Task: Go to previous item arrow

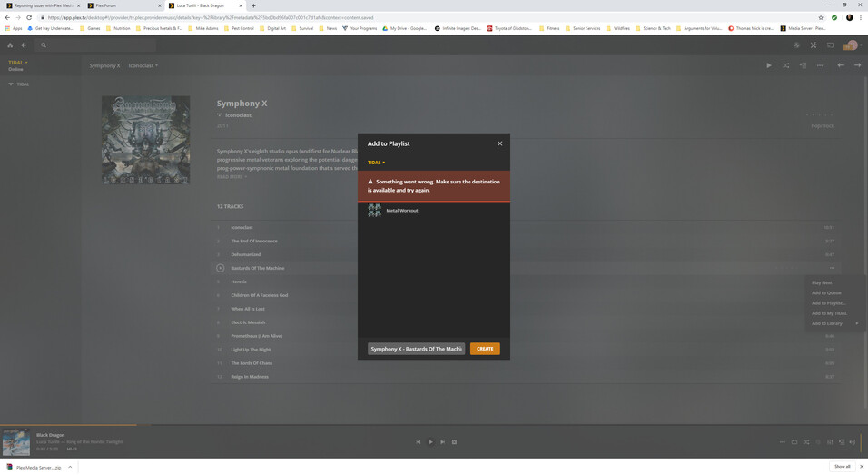Action: click(841, 65)
